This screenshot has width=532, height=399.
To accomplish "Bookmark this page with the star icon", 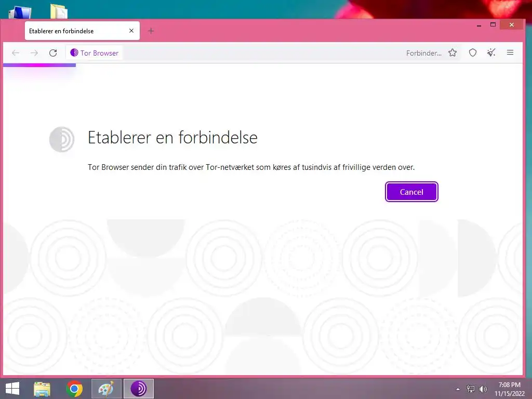I will click(453, 52).
